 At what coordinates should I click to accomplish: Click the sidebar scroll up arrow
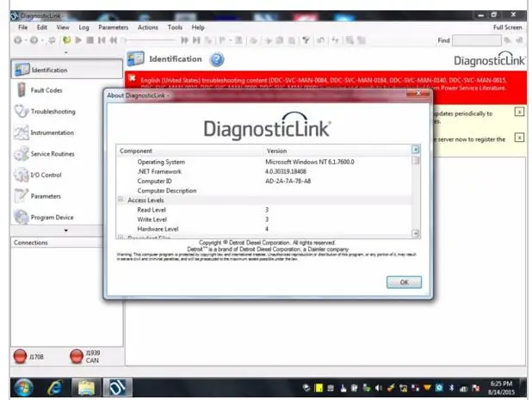65,52
